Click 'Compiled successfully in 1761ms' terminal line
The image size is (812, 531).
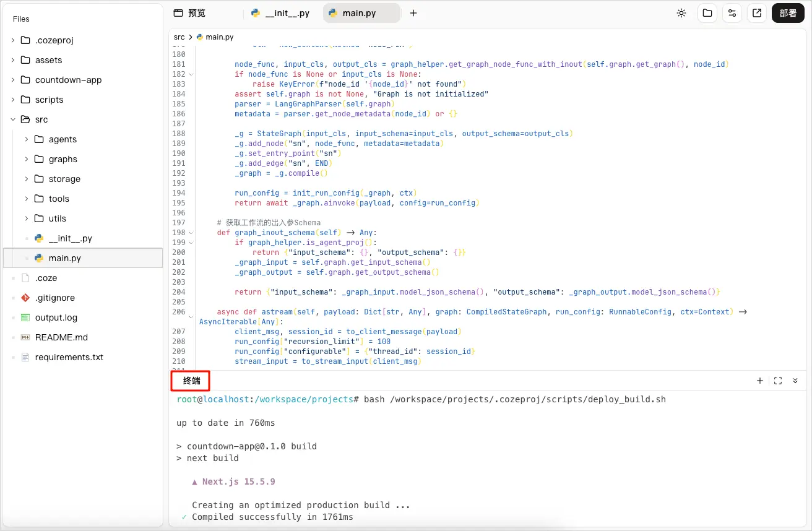pos(272,517)
